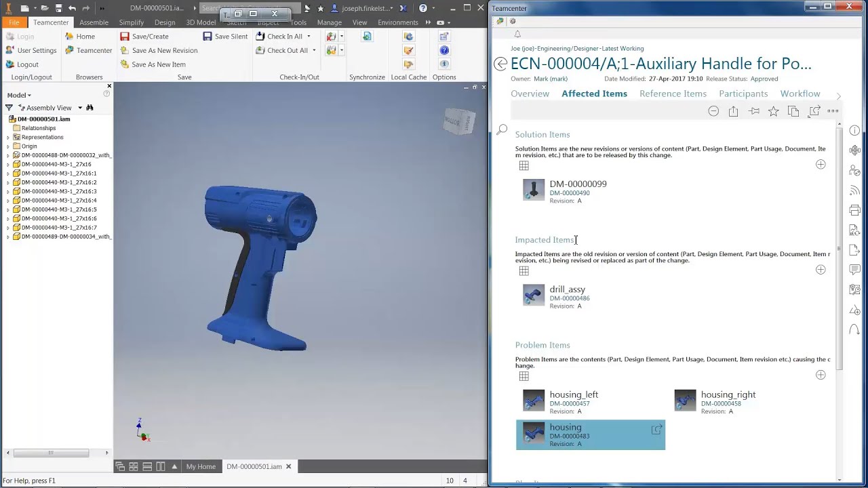This screenshot has height=488, width=868.
Task: Expand the Origin folder node
Action: (x=8, y=146)
